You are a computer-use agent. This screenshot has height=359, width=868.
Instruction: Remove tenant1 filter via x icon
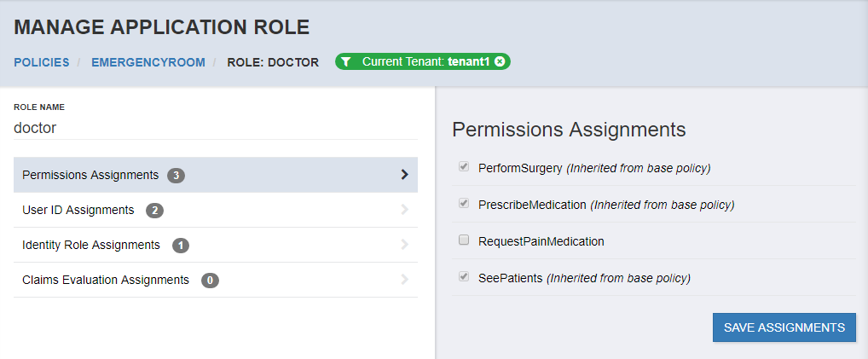pyautogui.click(x=500, y=61)
